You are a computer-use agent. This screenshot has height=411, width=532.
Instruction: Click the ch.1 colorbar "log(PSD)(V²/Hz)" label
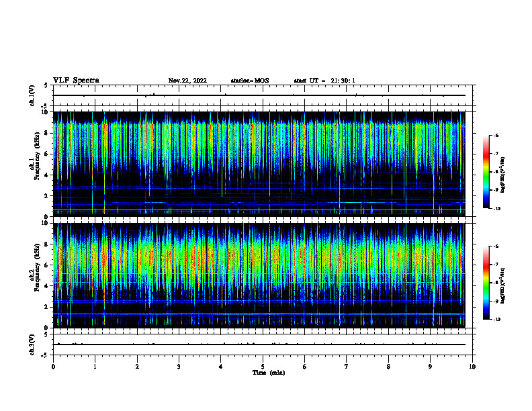(x=503, y=175)
